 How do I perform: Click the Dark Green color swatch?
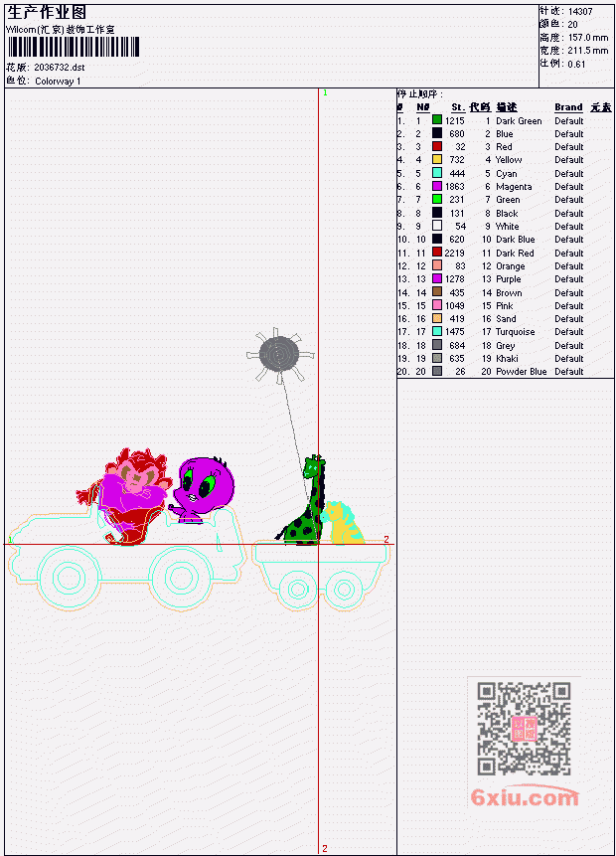pos(437,119)
